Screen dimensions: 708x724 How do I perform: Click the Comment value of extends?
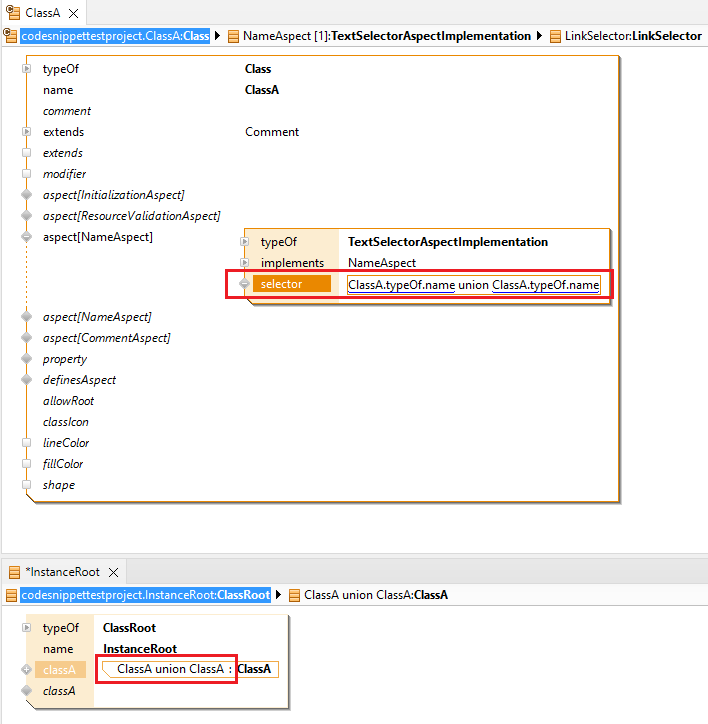272,132
